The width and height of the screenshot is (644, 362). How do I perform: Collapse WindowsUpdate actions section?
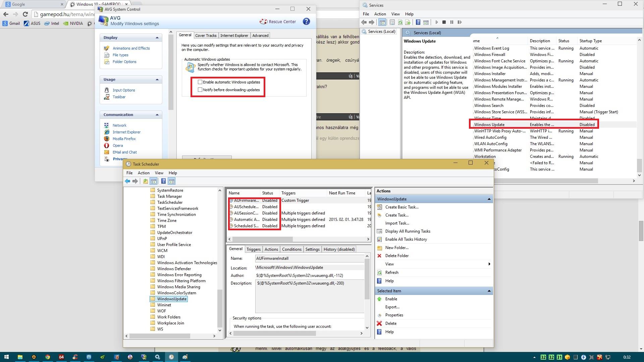coord(489,199)
